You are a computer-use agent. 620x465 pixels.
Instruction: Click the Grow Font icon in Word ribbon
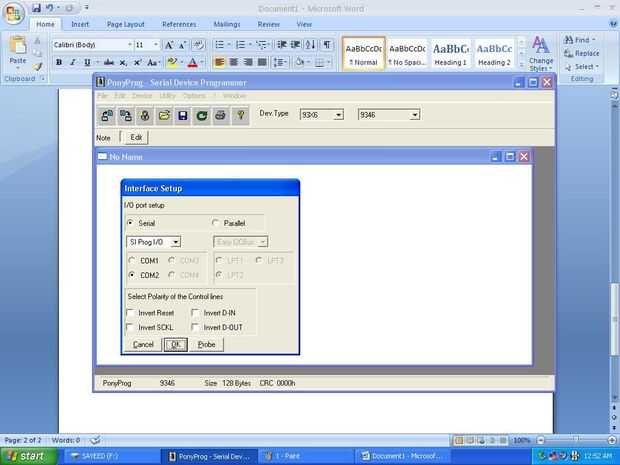click(x=169, y=45)
